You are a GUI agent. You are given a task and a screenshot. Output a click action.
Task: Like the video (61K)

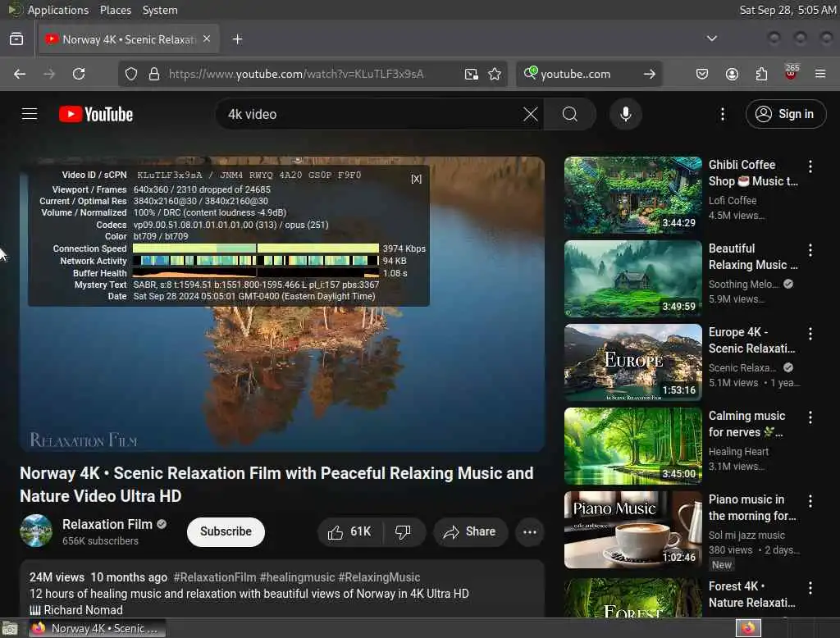tap(349, 532)
